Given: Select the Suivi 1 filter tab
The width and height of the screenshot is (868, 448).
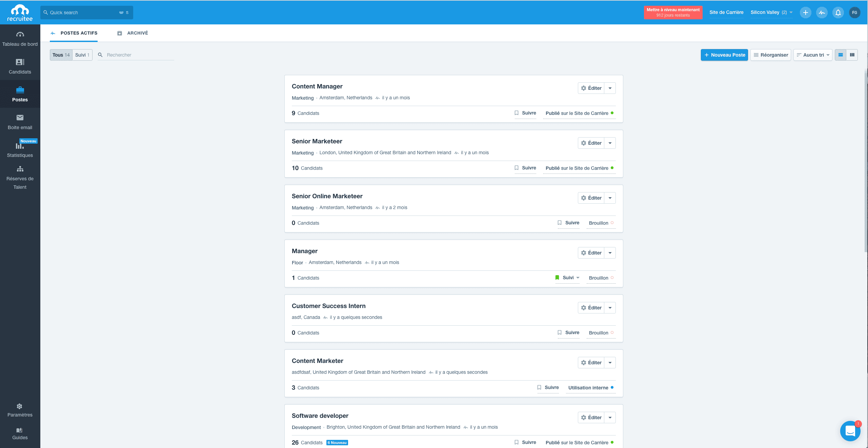Looking at the screenshot, I should [x=82, y=55].
